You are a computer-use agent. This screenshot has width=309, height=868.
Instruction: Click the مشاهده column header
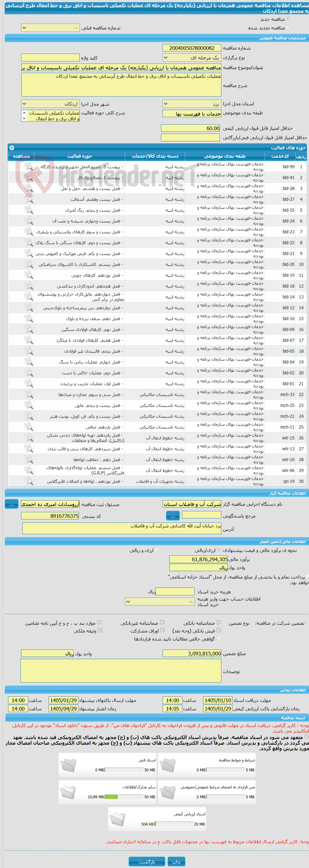coord(22,156)
